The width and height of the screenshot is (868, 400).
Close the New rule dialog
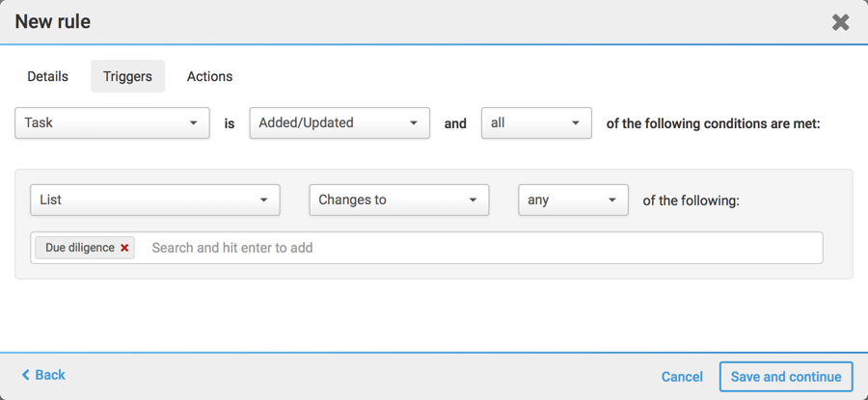pos(840,22)
